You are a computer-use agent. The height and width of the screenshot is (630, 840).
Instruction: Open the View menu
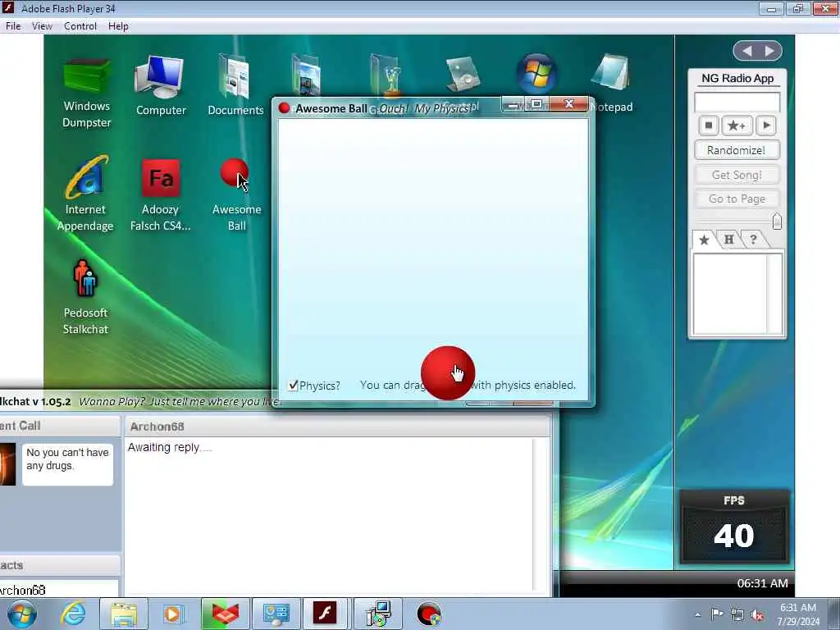(x=42, y=26)
